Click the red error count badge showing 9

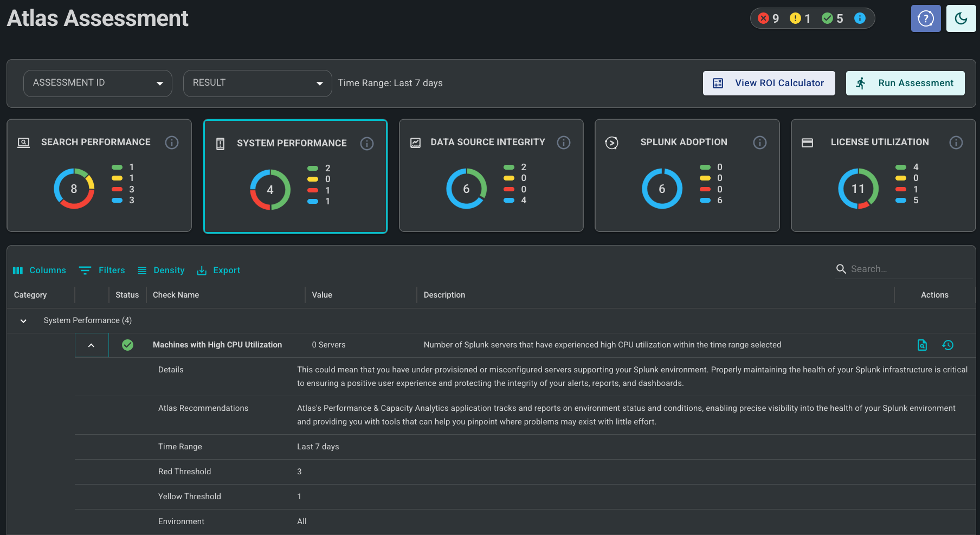tap(768, 18)
